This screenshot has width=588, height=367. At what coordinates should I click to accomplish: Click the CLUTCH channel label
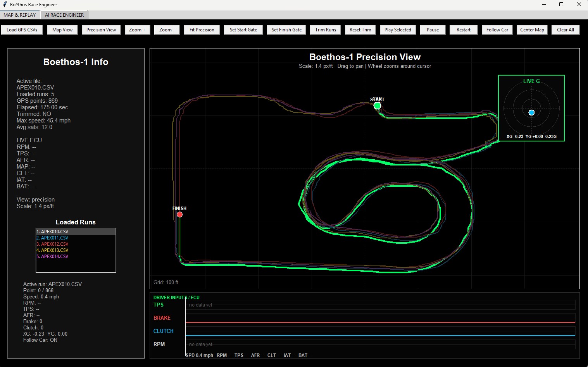pyautogui.click(x=164, y=331)
